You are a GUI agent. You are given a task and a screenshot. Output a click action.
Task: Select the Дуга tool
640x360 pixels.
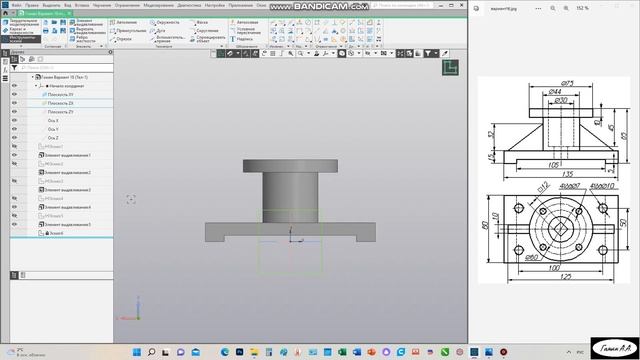(x=158, y=31)
